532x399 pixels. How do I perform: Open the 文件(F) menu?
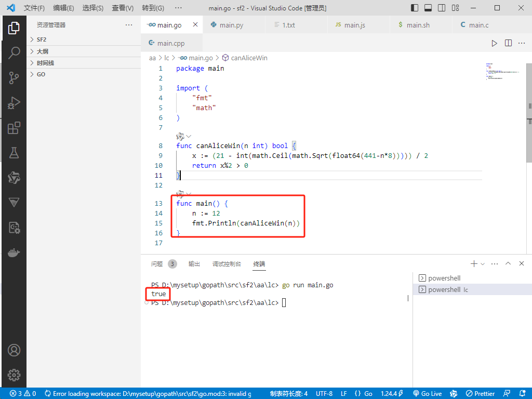point(34,8)
